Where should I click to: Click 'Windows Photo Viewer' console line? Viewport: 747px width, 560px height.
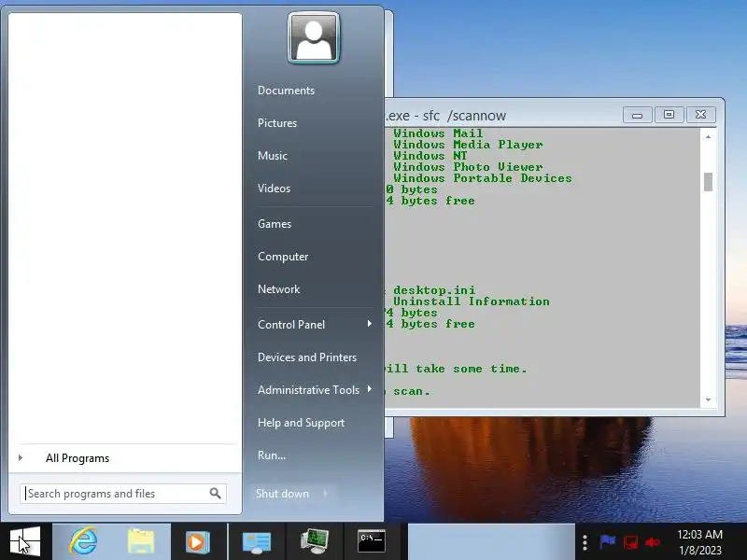[x=468, y=167]
